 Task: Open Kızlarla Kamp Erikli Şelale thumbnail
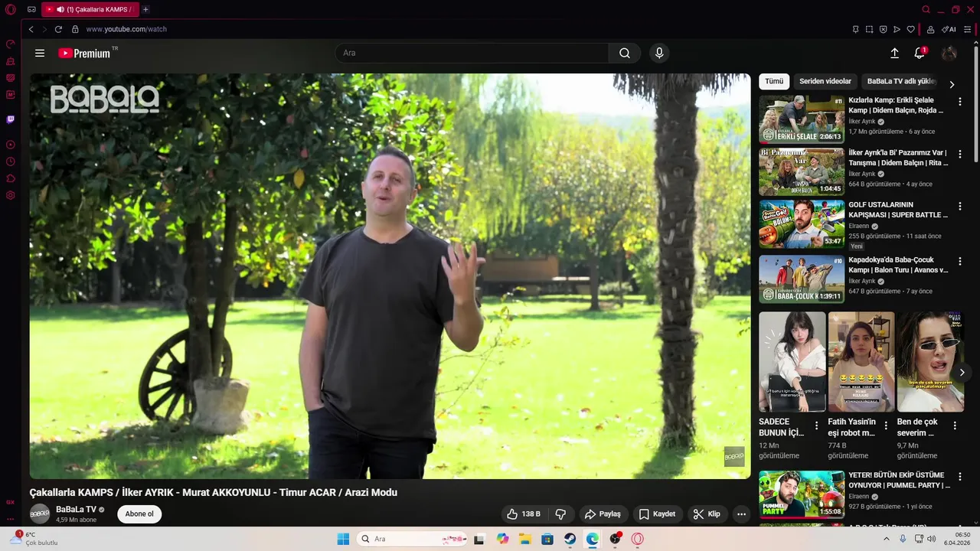click(x=802, y=119)
